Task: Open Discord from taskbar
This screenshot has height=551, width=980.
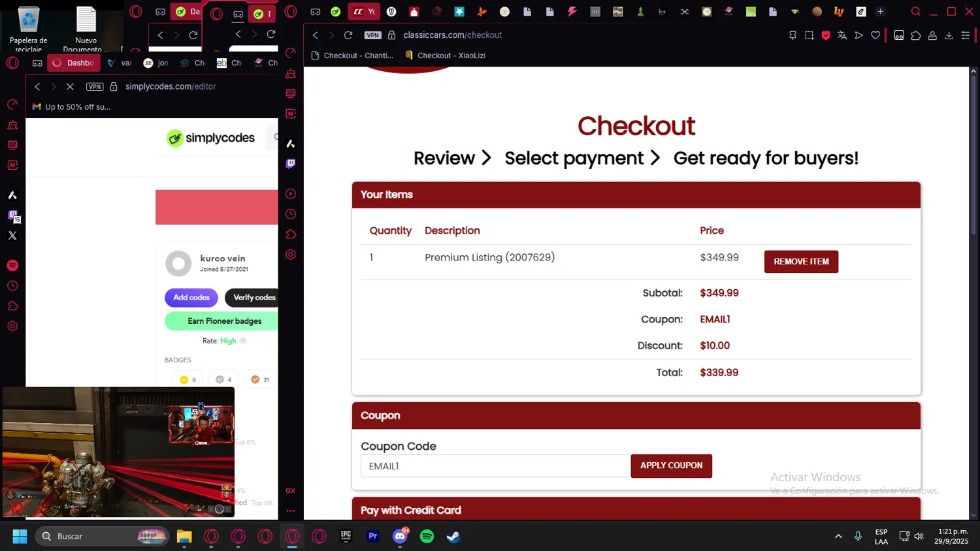Action: [x=400, y=537]
